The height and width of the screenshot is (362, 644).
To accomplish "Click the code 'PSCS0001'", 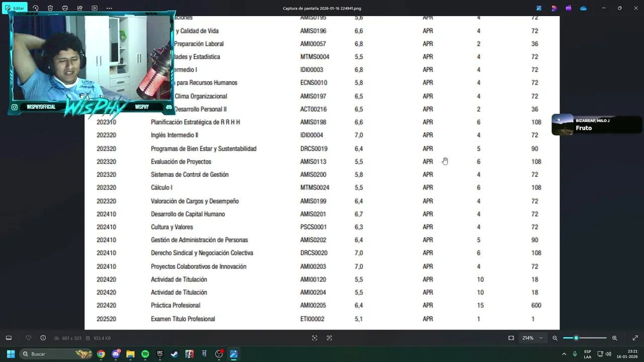I will (x=313, y=227).
